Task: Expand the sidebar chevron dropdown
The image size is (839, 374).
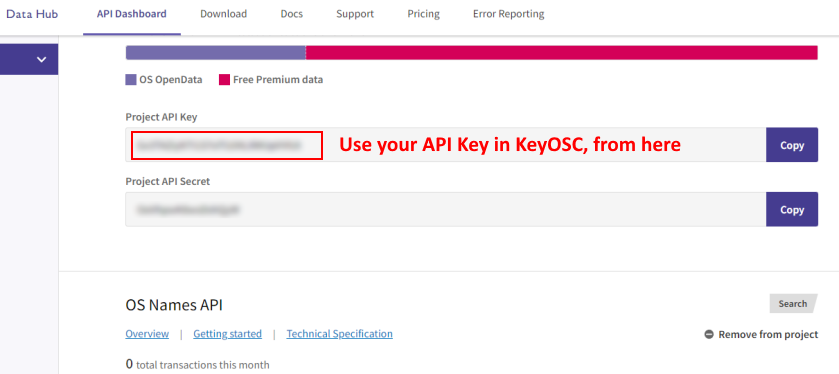Action: click(42, 59)
